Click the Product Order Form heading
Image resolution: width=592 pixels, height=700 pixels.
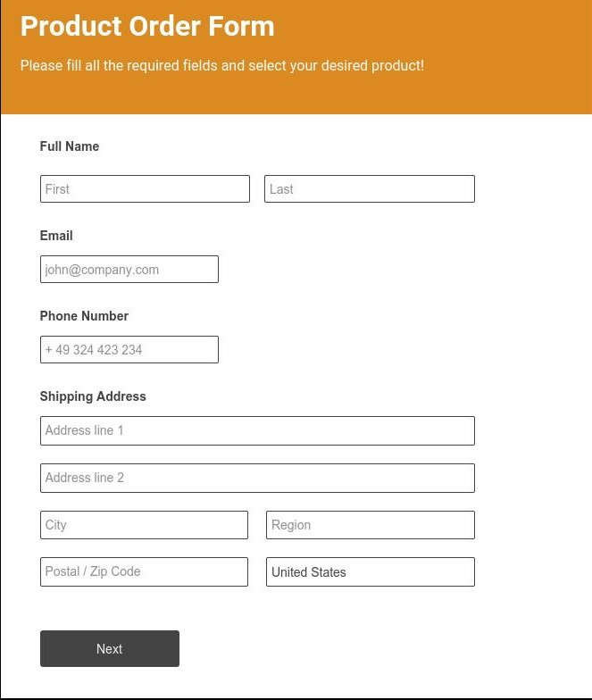[147, 27]
